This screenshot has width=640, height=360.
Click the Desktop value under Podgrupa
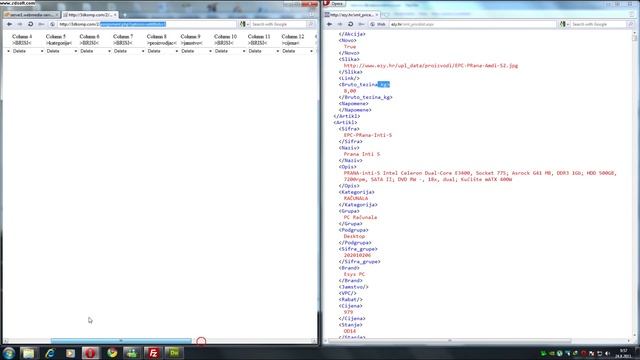354,236
